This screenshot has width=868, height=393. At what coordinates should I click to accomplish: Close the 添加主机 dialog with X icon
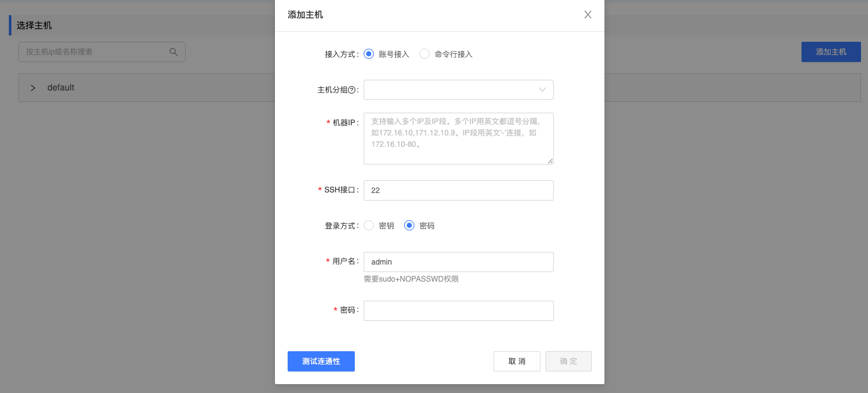(x=587, y=15)
